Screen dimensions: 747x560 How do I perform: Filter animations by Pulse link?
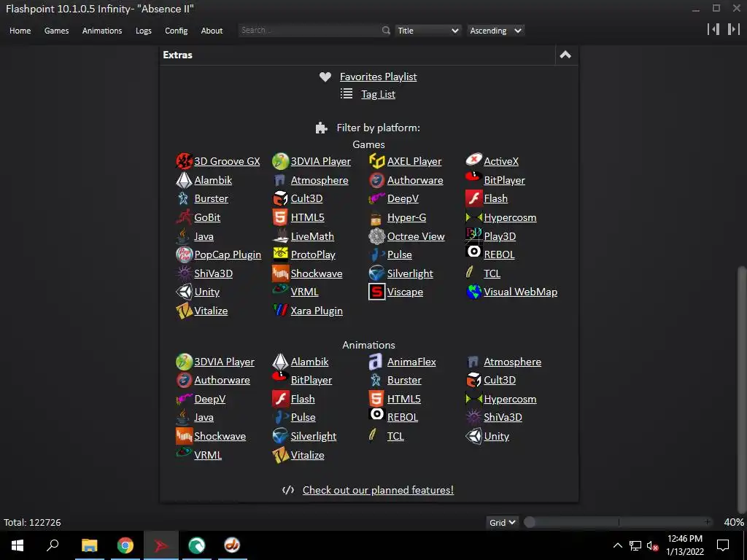pos(303,417)
